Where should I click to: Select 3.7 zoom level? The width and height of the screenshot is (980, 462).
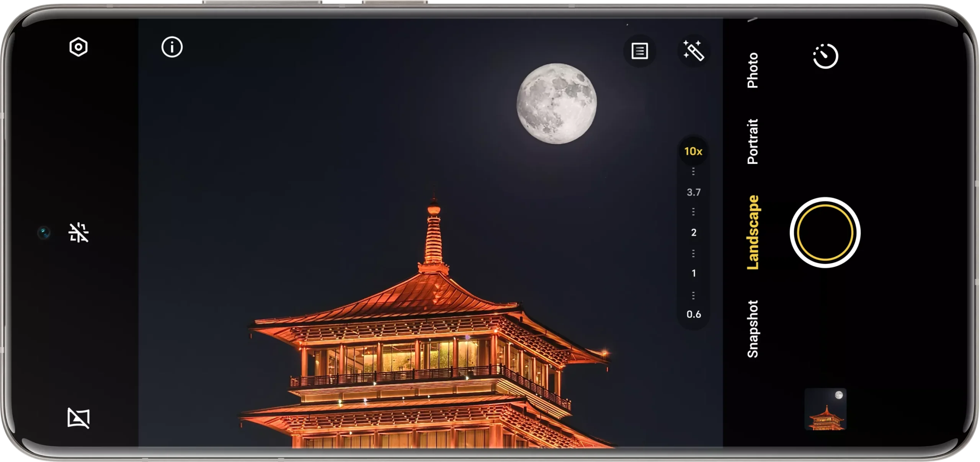point(693,192)
